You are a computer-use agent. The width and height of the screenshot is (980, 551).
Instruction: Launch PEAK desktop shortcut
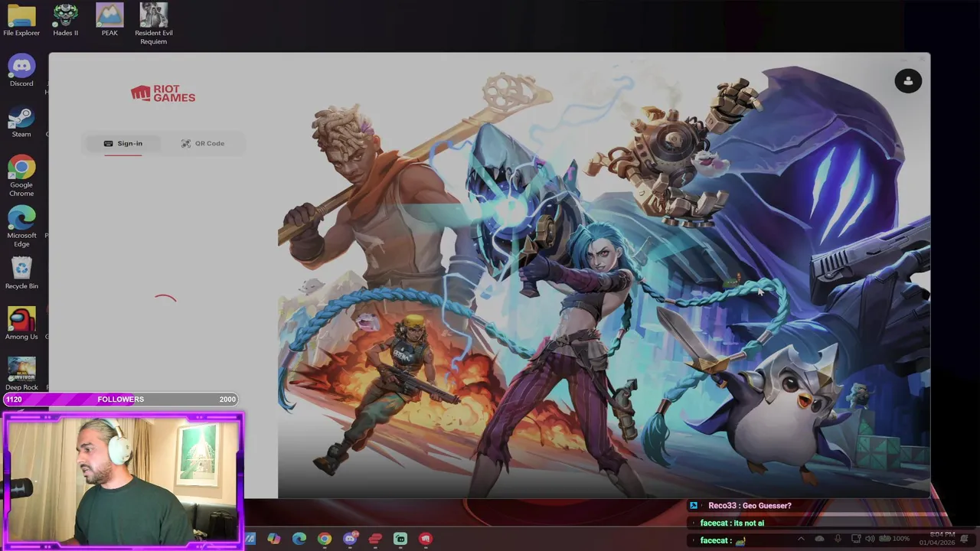109,21
